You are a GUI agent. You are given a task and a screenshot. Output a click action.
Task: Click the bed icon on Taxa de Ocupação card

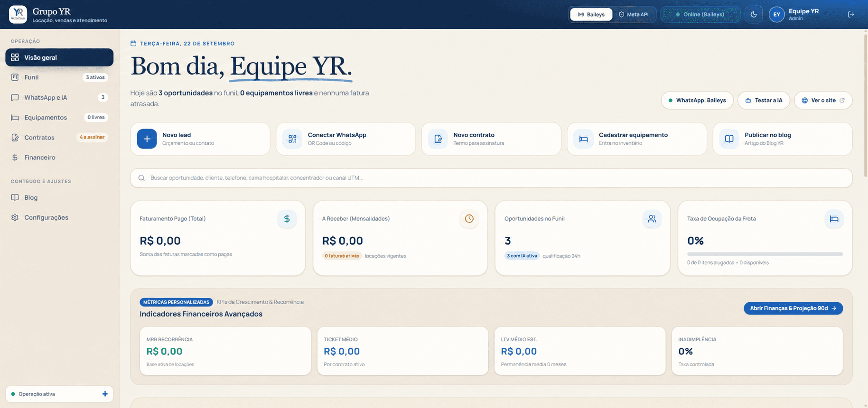(834, 219)
